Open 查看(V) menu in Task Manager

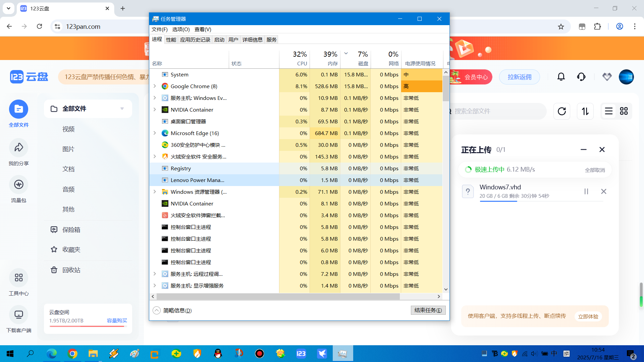pos(203,29)
